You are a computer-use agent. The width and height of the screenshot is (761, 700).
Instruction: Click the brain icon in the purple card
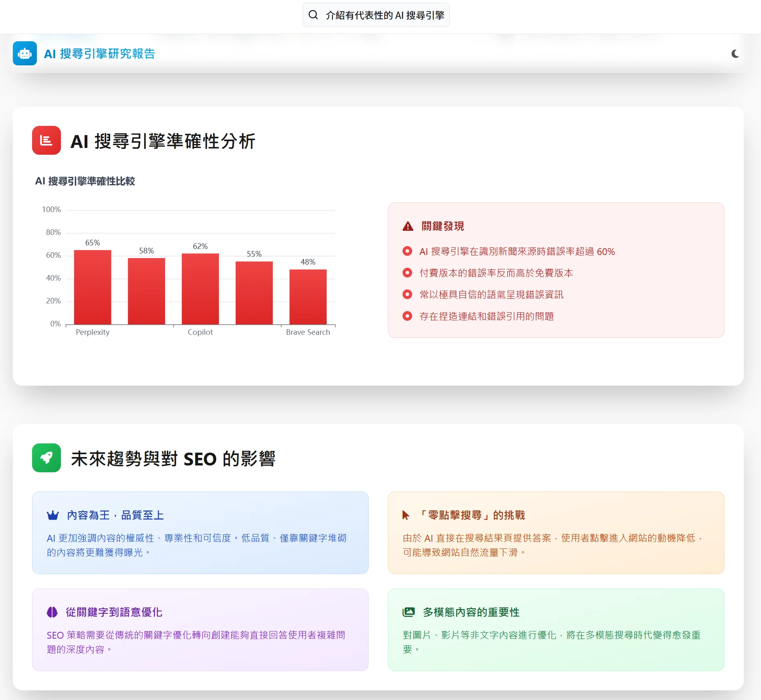coord(52,612)
